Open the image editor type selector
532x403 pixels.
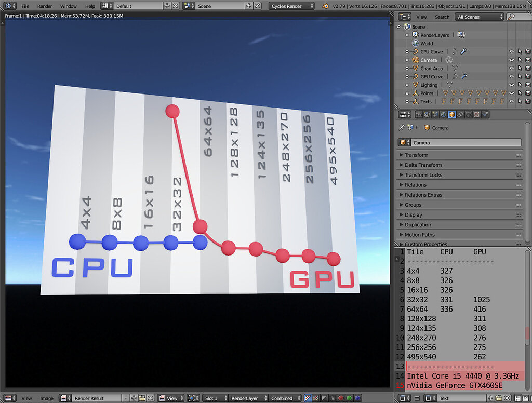10,398
